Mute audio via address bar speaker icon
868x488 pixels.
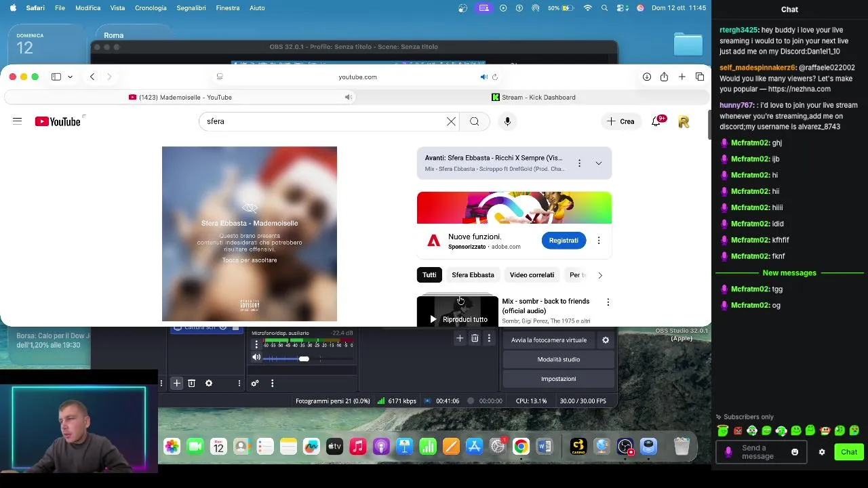(x=484, y=77)
